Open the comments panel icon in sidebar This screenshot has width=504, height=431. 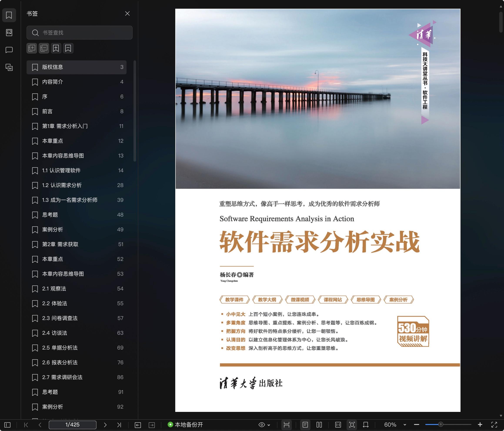point(9,50)
